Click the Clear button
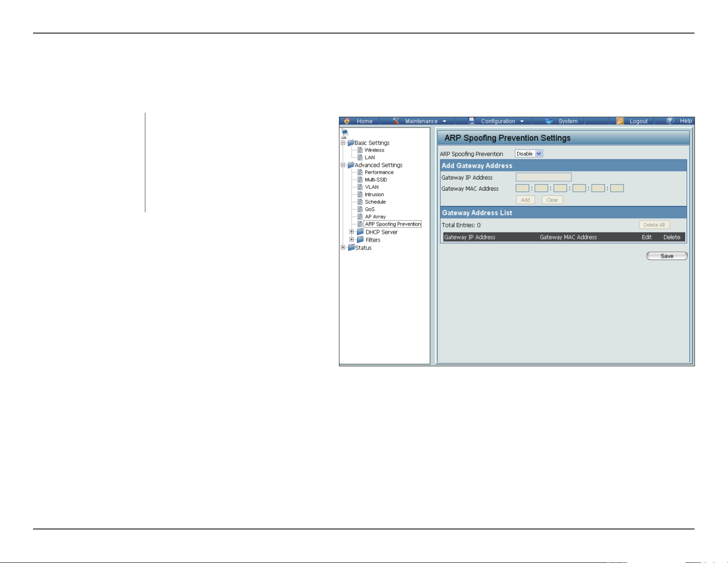The image size is (728, 563). (x=552, y=200)
